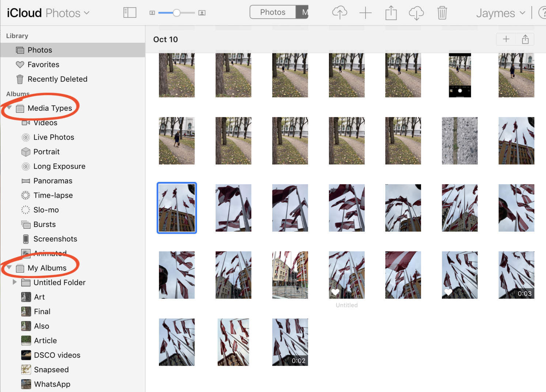This screenshot has height=392, width=546.
Task: Collapse the Media Types section
Action: point(8,107)
